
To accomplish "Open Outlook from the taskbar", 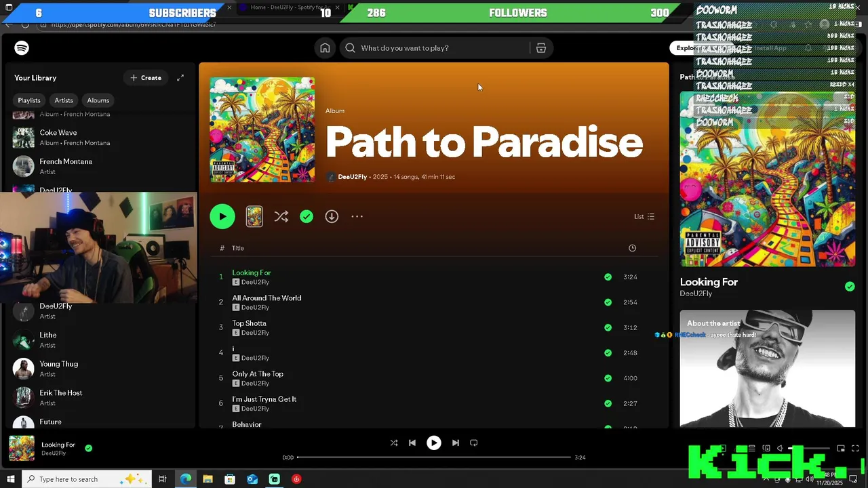I will click(x=252, y=479).
